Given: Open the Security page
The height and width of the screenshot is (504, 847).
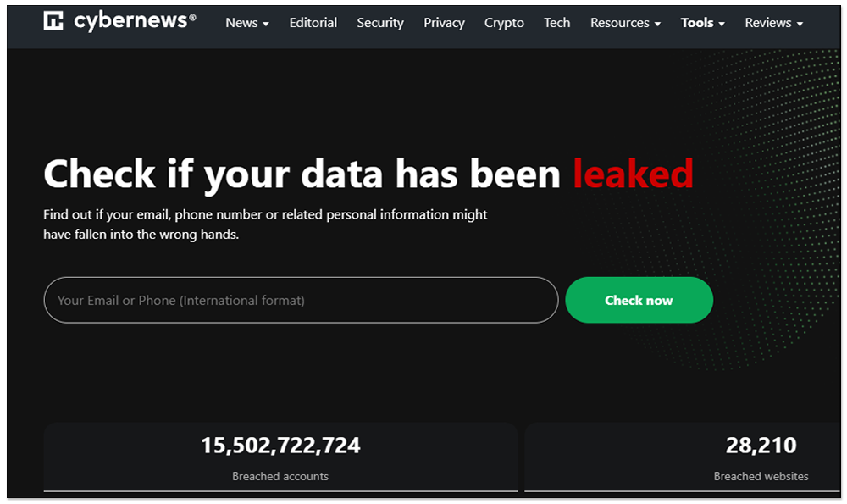Looking at the screenshot, I should [380, 23].
